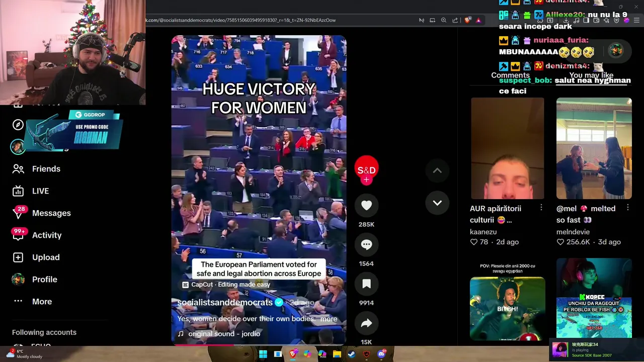Click the Windows Start button
The height and width of the screenshot is (362, 644).
click(263, 354)
